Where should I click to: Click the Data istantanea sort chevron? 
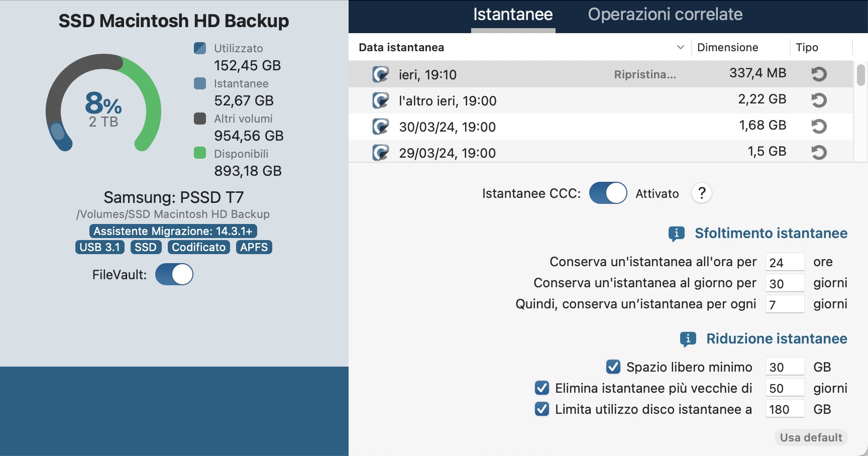click(x=681, y=47)
